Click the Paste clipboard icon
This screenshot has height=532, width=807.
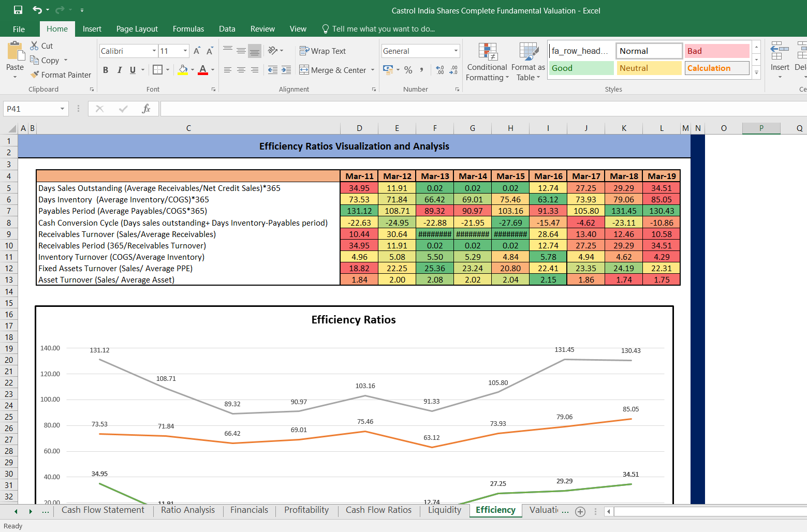tap(15, 51)
